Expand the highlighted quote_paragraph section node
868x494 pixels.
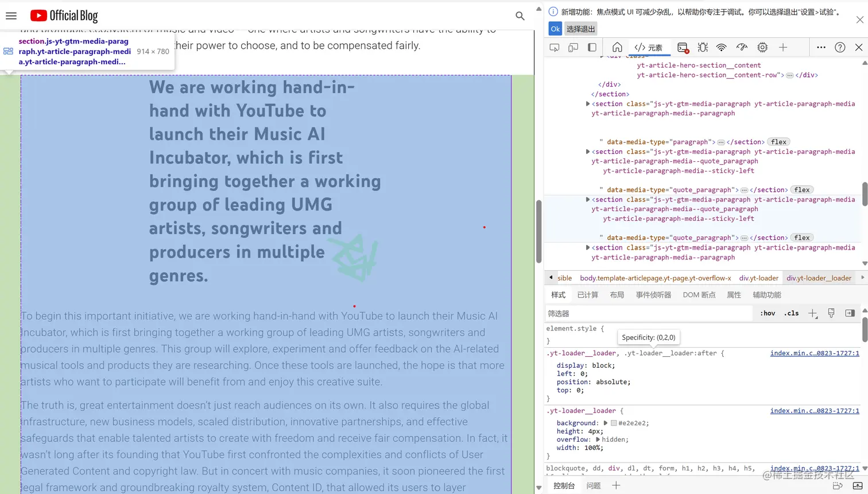coord(588,200)
